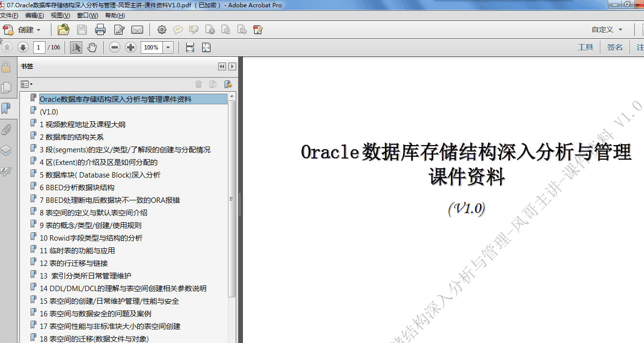644x343 pixels.
Task: Click the Add sticky note comment icon
Action: [x=178, y=30]
